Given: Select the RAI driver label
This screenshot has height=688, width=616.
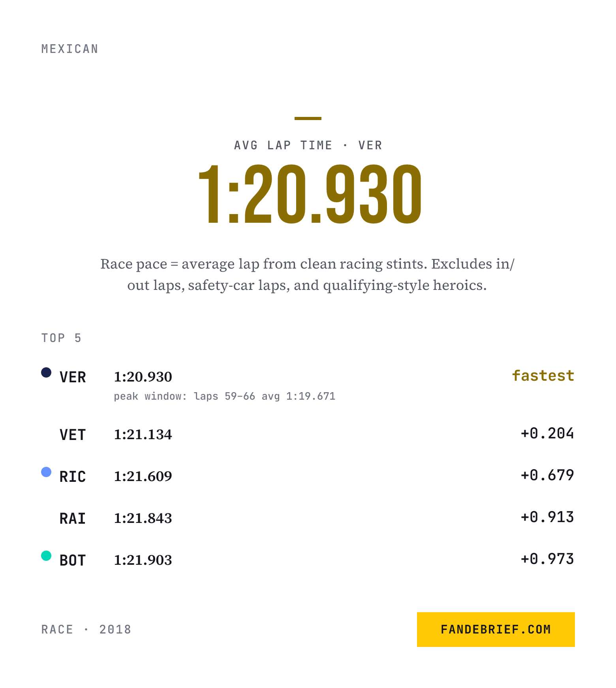Looking at the screenshot, I should pos(73,519).
